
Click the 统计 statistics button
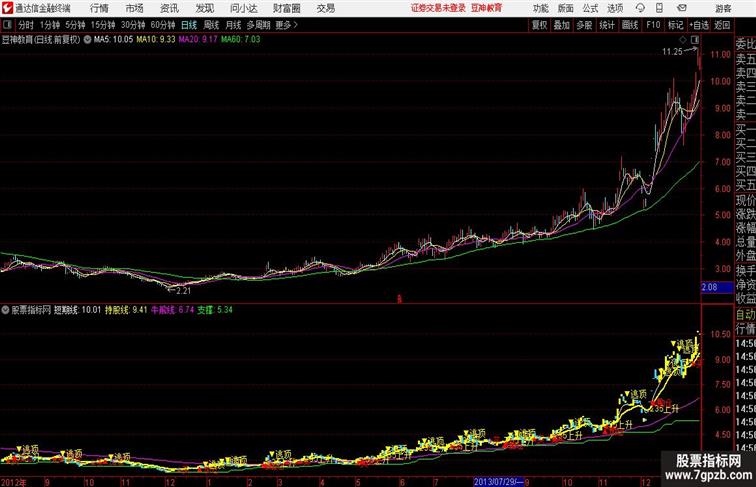pyautogui.click(x=607, y=25)
